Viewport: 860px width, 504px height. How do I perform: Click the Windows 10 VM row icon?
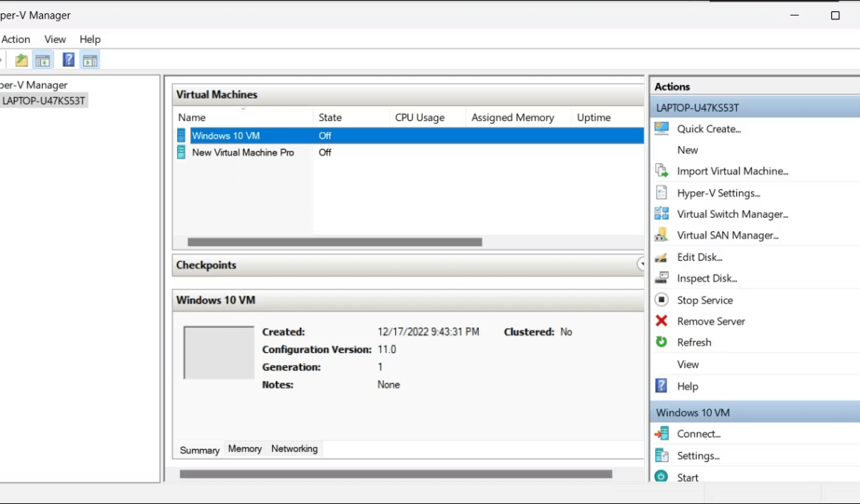point(181,136)
